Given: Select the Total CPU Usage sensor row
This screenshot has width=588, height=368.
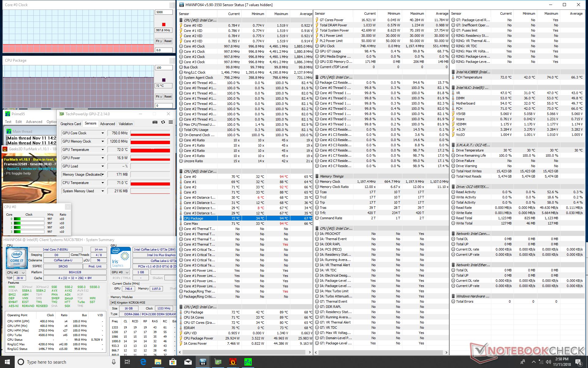Looking at the screenshot, I should point(245,130).
